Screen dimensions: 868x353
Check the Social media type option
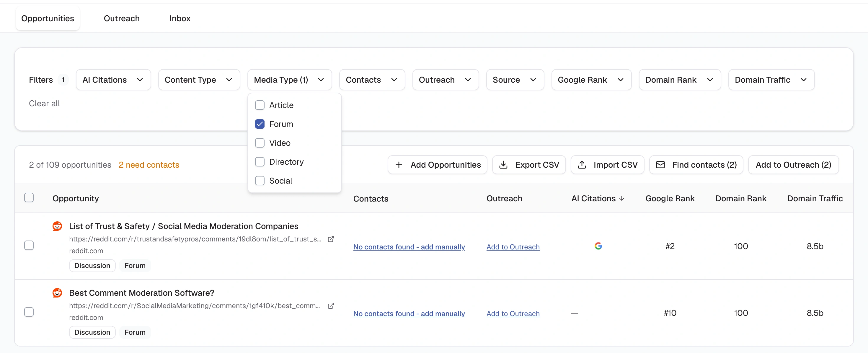coord(260,181)
